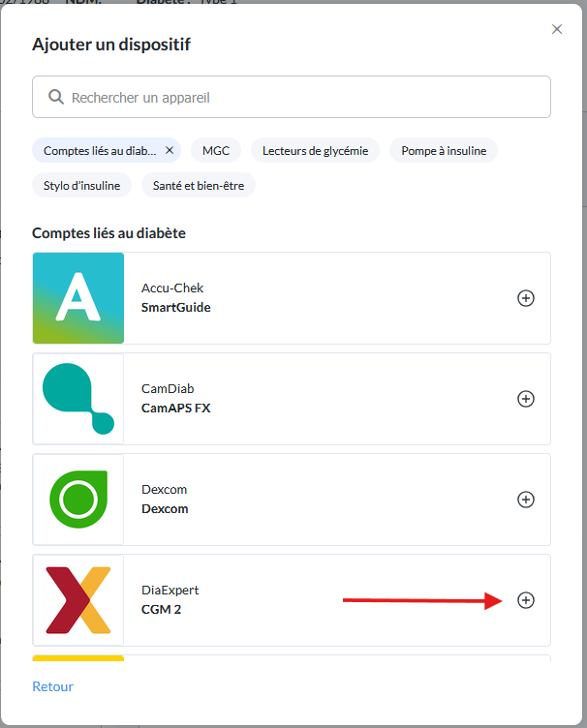Click the Accu-Chek logo thumbnail
The width and height of the screenshot is (587, 728).
tap(78, 298)
